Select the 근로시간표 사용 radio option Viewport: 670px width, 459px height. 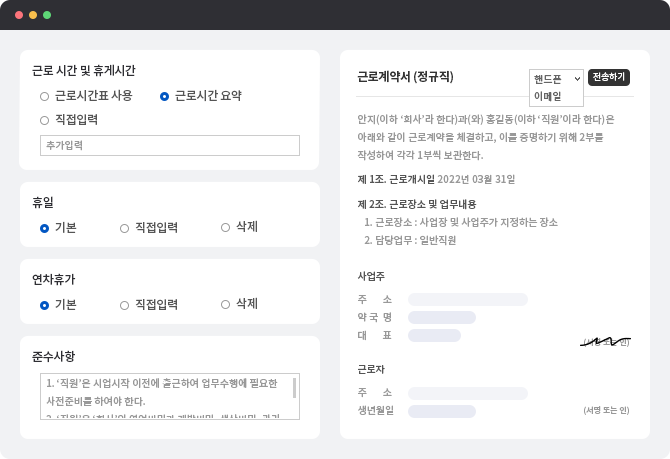click(45, 96)
